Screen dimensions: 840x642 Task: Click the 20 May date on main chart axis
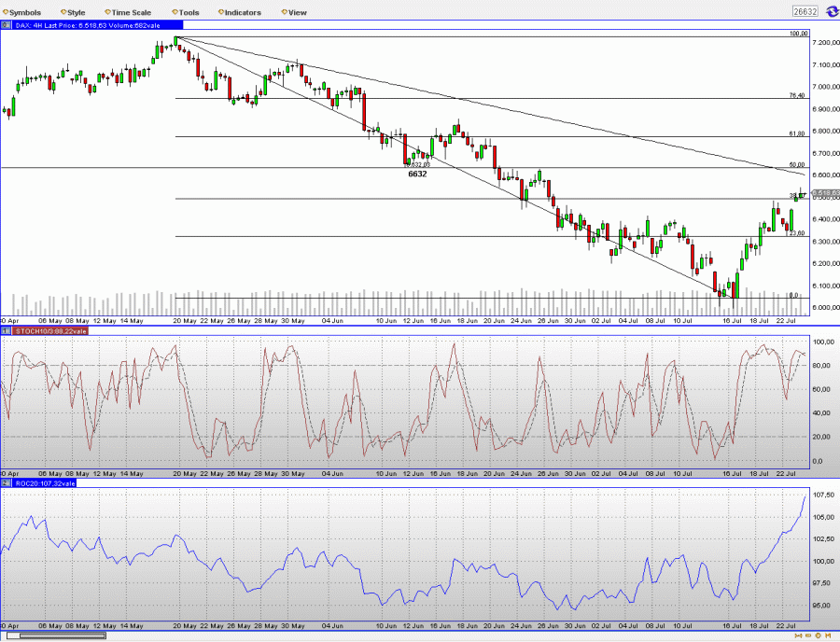coord(184,321)
